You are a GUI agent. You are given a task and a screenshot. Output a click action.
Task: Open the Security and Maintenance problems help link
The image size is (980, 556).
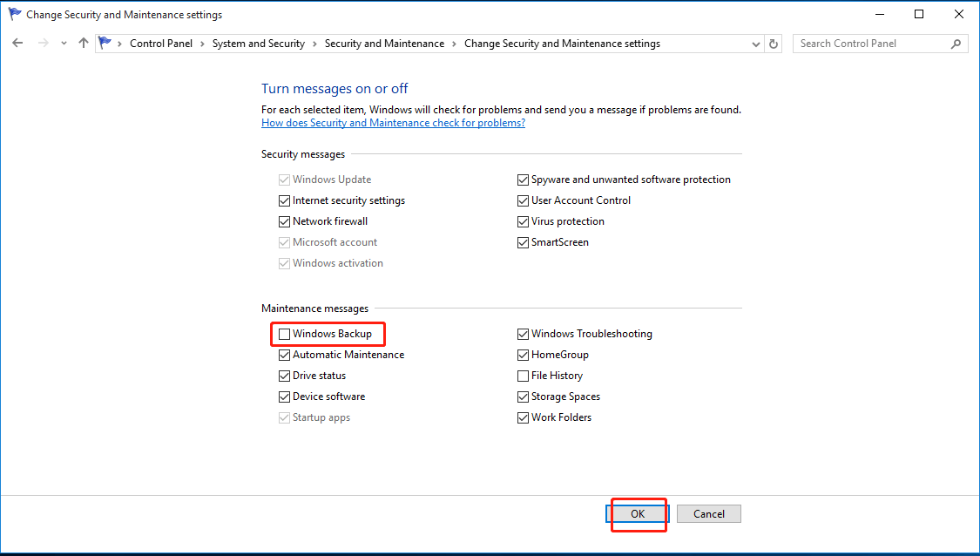click(393, 122)
